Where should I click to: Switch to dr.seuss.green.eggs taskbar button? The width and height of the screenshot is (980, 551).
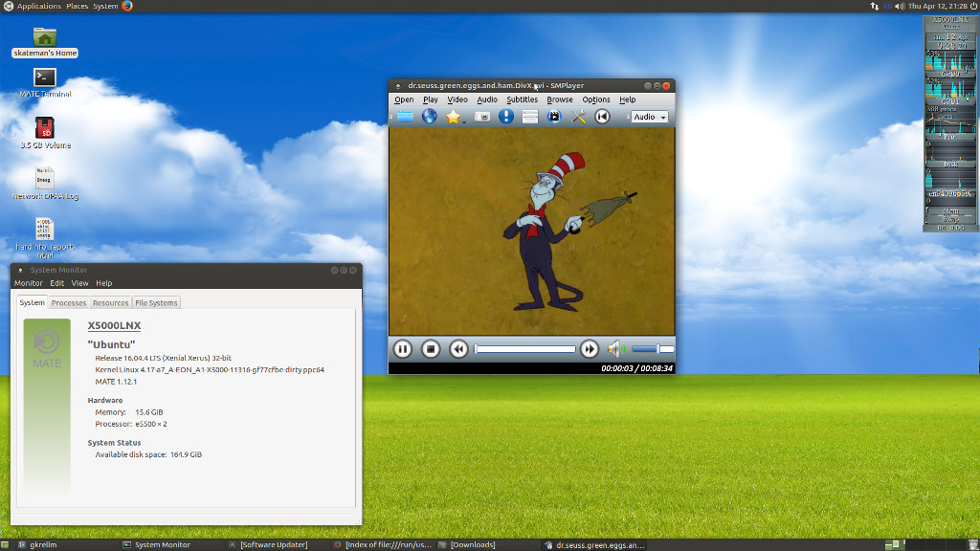[x=593, y=544]
